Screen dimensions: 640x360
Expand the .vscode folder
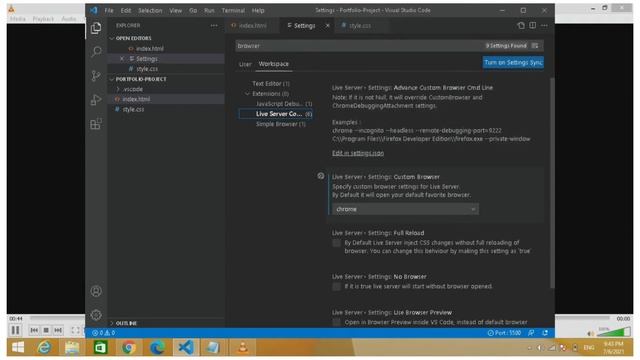pos(133,89)
